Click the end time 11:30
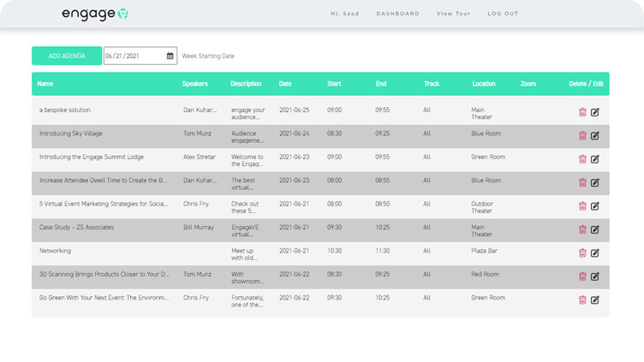The height and width of the screenshot is (362, 644). coord(382,251)
